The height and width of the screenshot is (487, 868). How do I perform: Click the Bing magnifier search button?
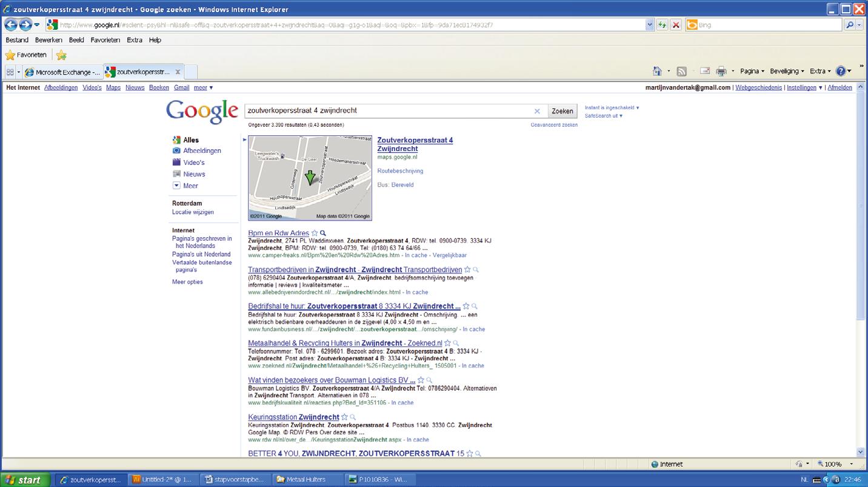[850, 25]
